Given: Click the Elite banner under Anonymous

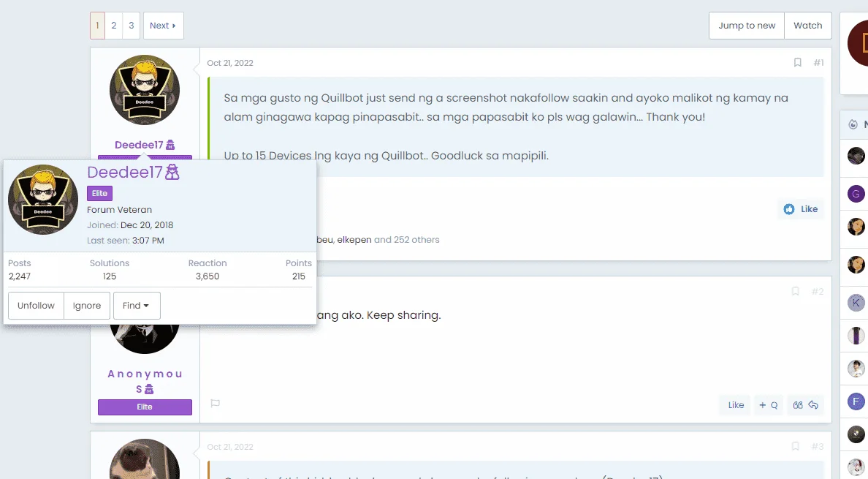Looking at the screenshot, I should [x=145, y=407].
